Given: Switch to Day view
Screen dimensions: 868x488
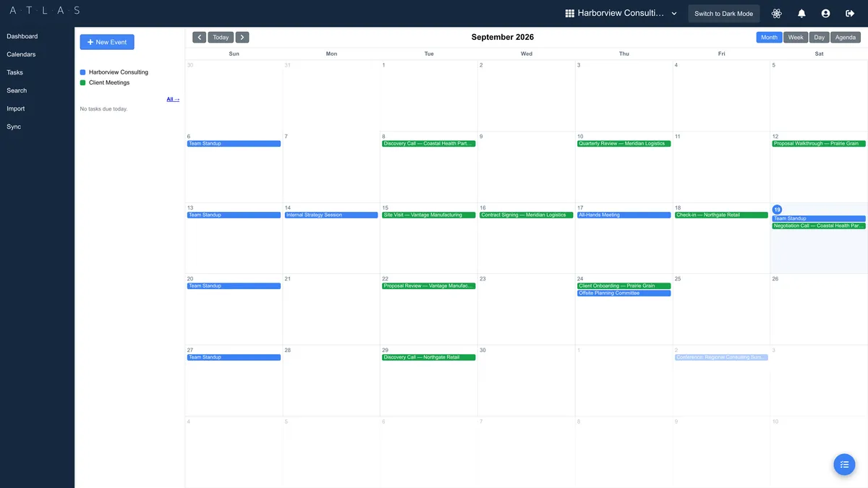Looking at the screenshot, I should 819,38.
